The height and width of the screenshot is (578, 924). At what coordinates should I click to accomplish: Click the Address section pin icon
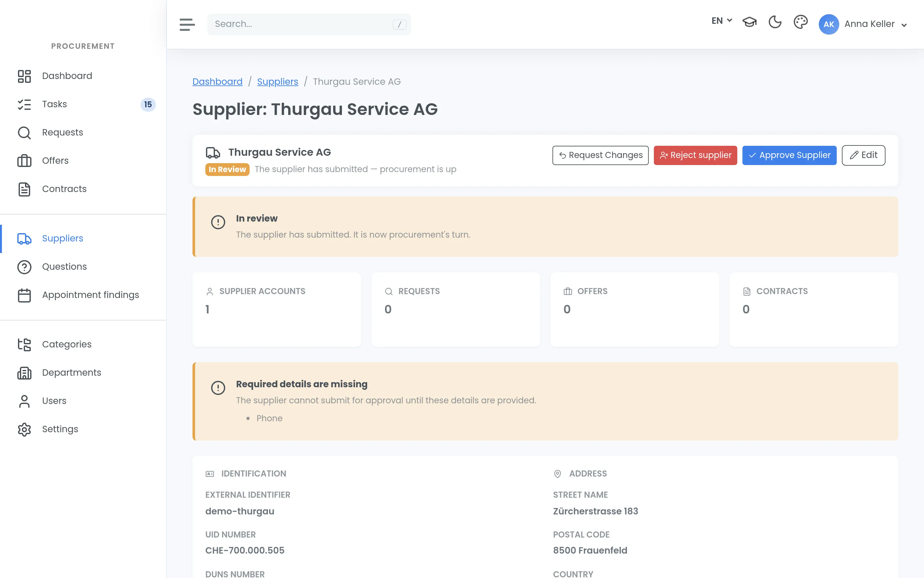pos(558,474)
